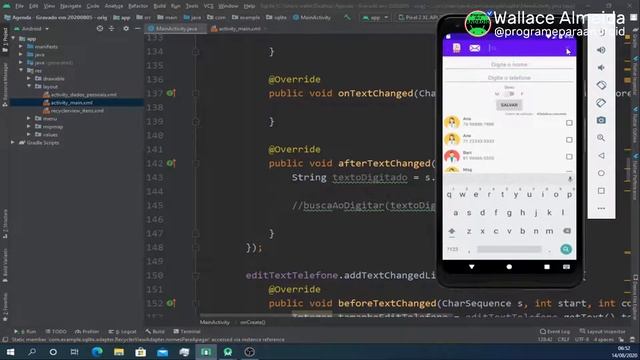Open the Build menu
The width and height of the screenshot is (640, 360).
(160, 6)
